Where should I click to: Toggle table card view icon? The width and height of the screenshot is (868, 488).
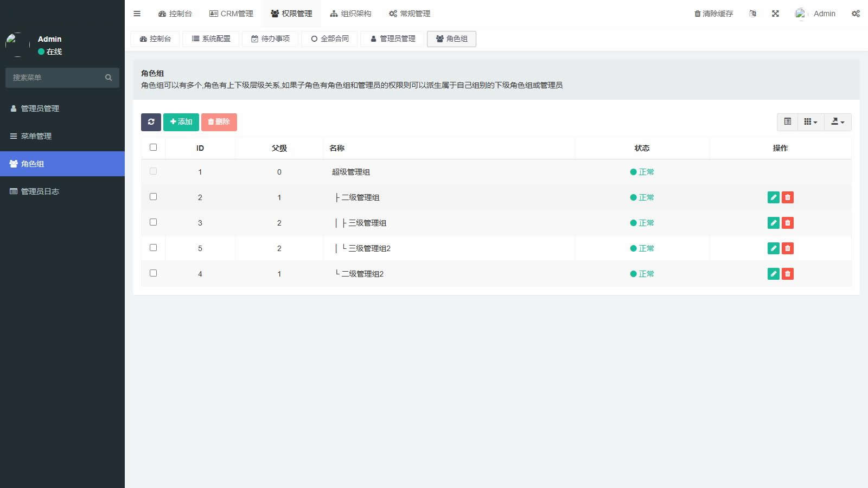pyautogui.click(x=787, y=122)
